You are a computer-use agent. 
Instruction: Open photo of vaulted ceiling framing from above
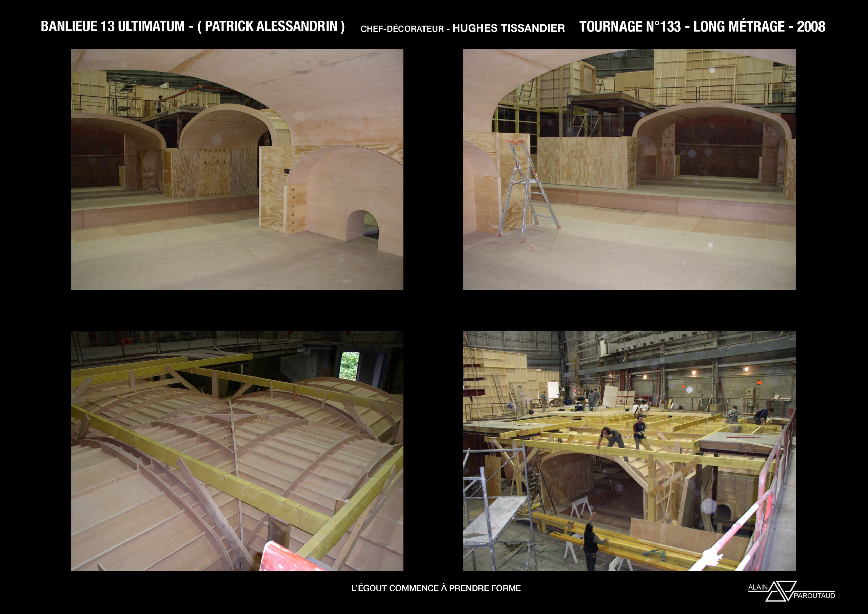[x=237, y=451]
